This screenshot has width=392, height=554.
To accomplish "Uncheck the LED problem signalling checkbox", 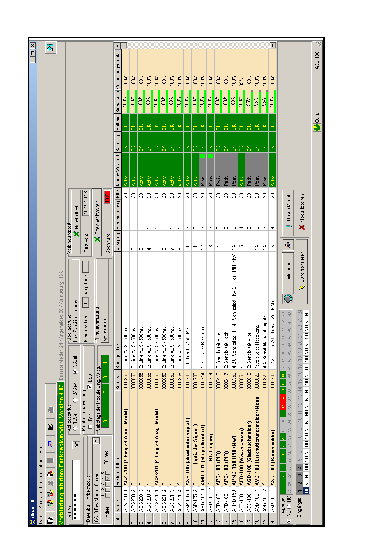I will [90, 387].
